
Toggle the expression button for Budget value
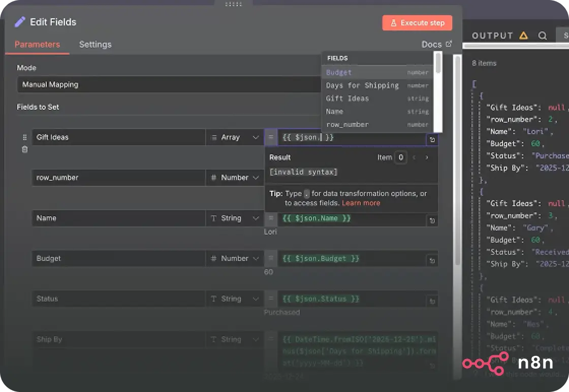[x=271, y=258]
